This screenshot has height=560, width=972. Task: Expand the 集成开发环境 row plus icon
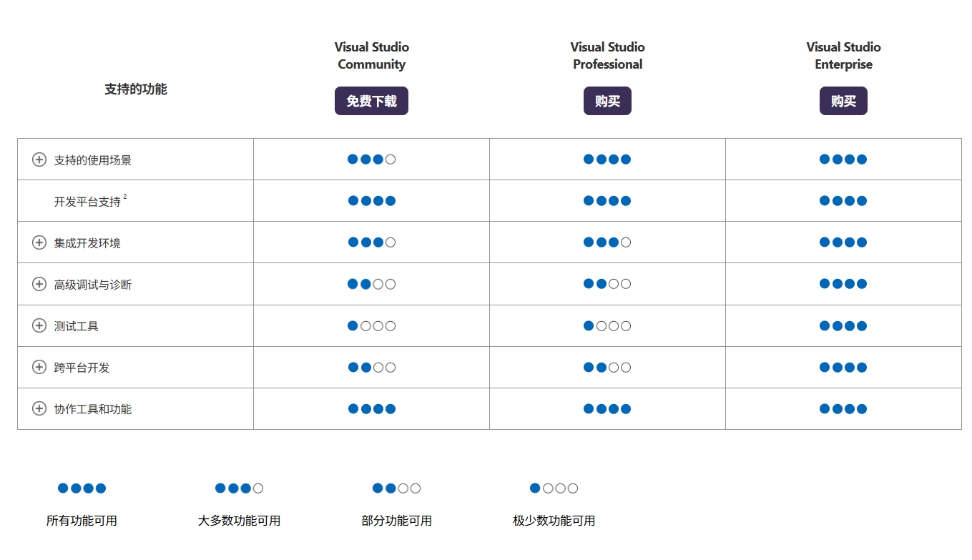pos(39,242)
